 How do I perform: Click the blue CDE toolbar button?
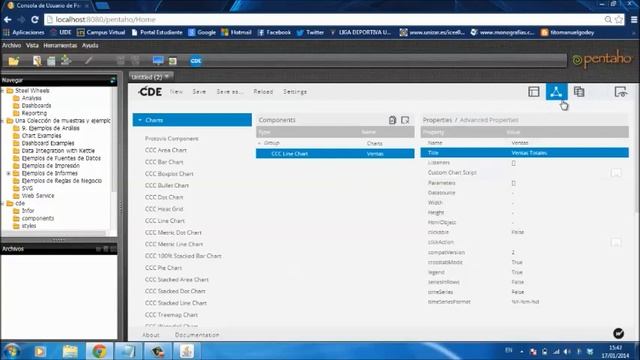tap(196, 61)
